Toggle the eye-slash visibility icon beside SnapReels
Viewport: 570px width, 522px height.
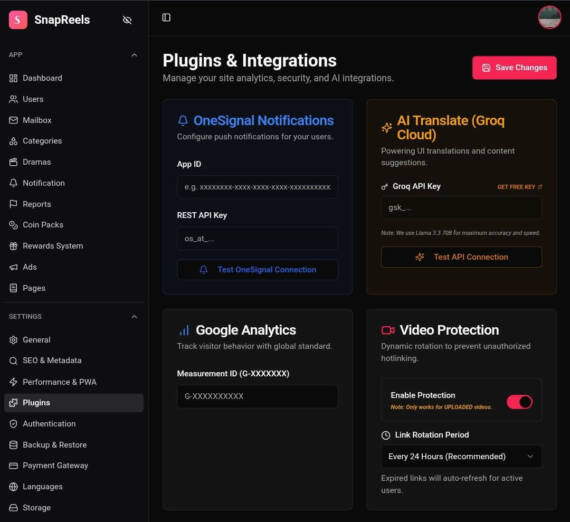pos(127,20)
